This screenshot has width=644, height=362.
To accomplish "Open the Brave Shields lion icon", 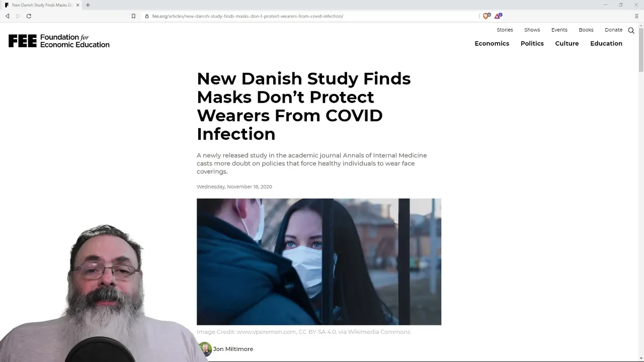I will tap(486, 16).
